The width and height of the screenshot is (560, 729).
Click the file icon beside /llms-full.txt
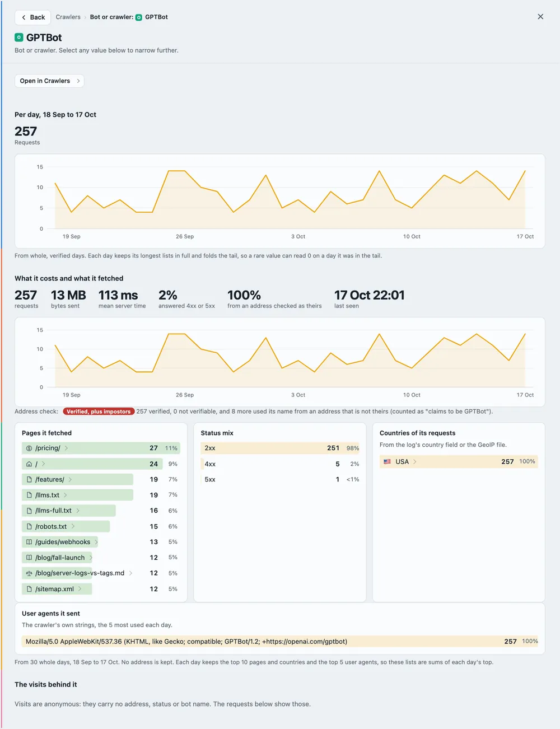click(x=29, y=511)
